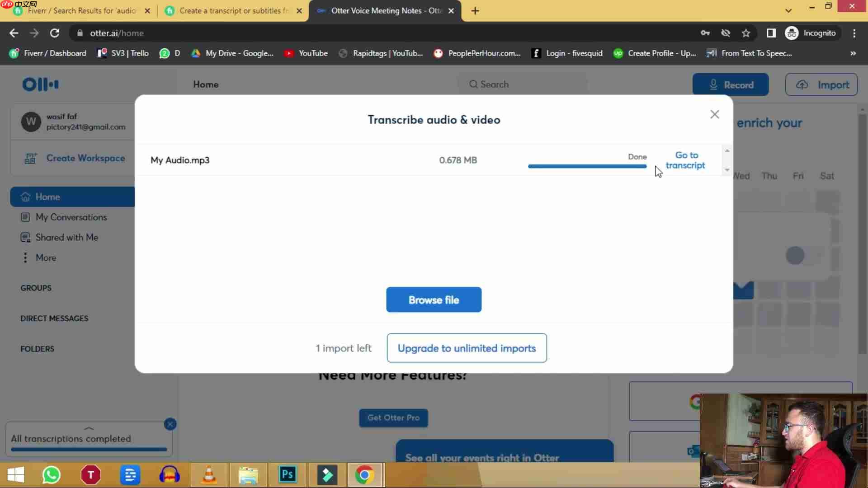Open WhatsApp from the taskbar
The height and width of the screenshot is (488, 868).
[52, 475]
